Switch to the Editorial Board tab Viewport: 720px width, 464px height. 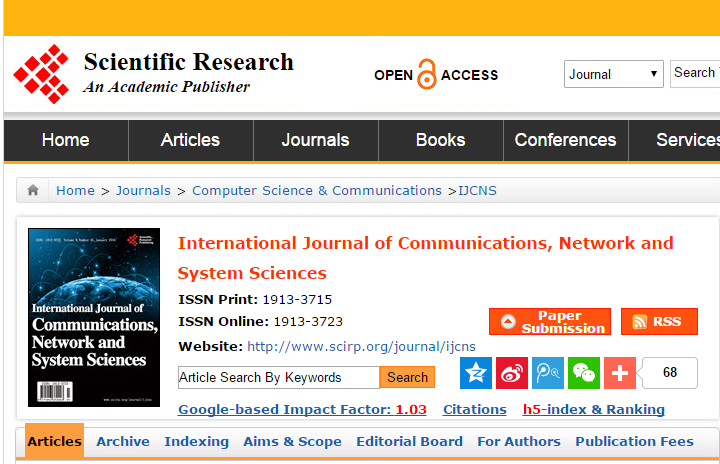[410, 441]
